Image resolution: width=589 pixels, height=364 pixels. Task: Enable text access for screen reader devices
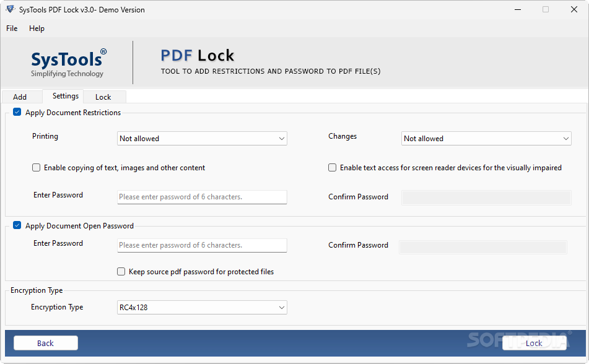point(332,168)
